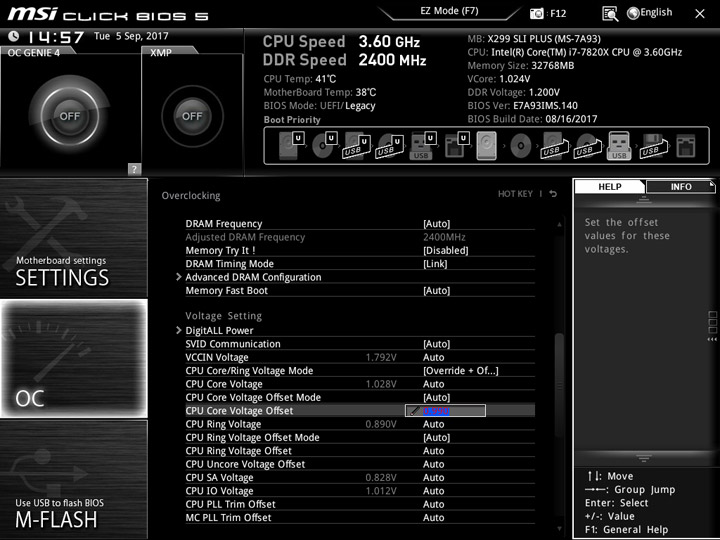Open CPU Core Voltage Offset Mode [Auto] options

436,397
